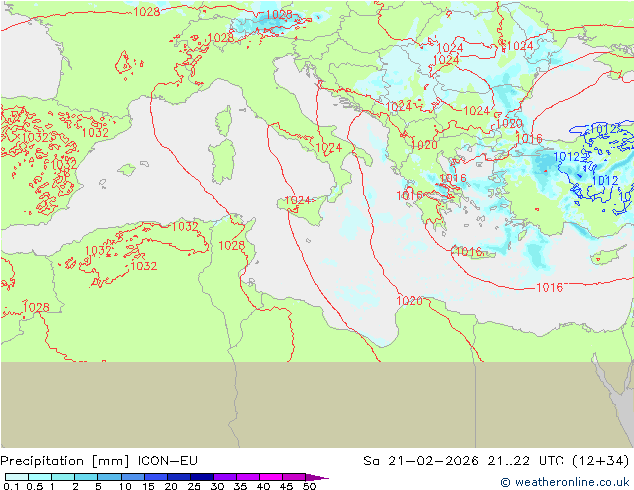
Task: Click the "50" legend scale number
Action: pos(309,486)
